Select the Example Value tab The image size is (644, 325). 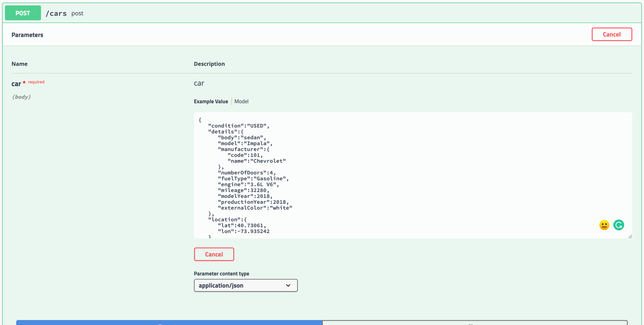(211, 101)
